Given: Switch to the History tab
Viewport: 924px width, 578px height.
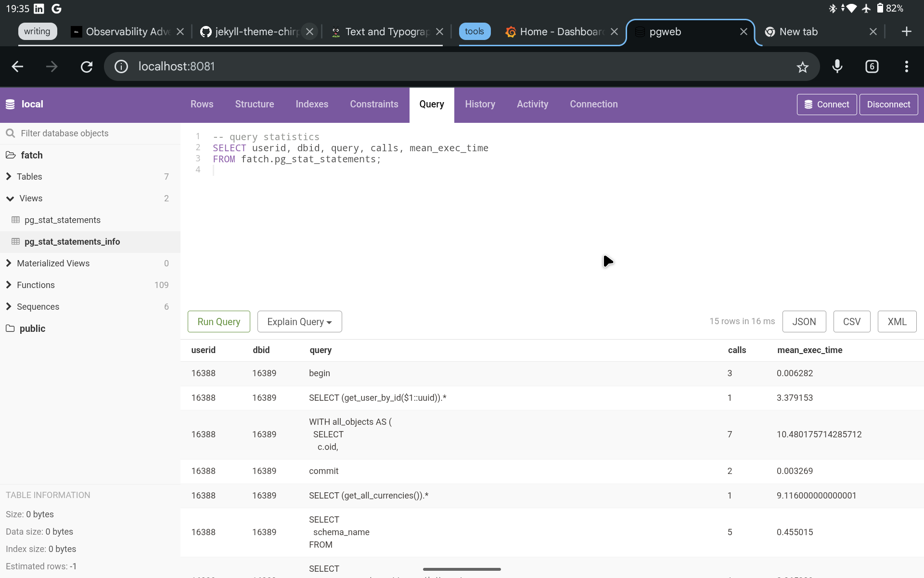Looking at the screenshot, I should [480, 104].
